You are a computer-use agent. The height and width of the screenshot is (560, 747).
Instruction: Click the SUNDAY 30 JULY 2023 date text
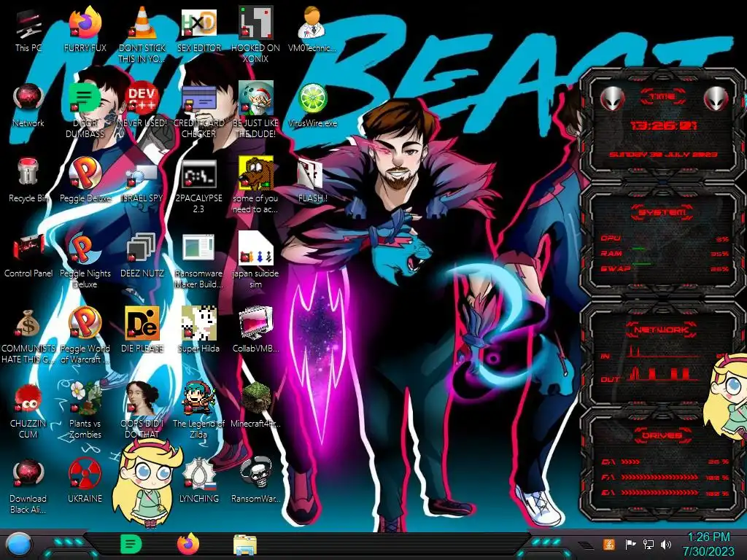[x=663, y=155]
